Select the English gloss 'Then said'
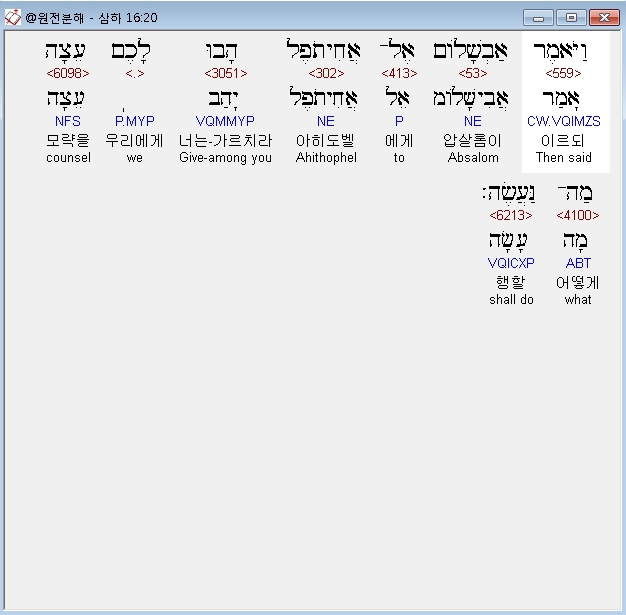 563,157
